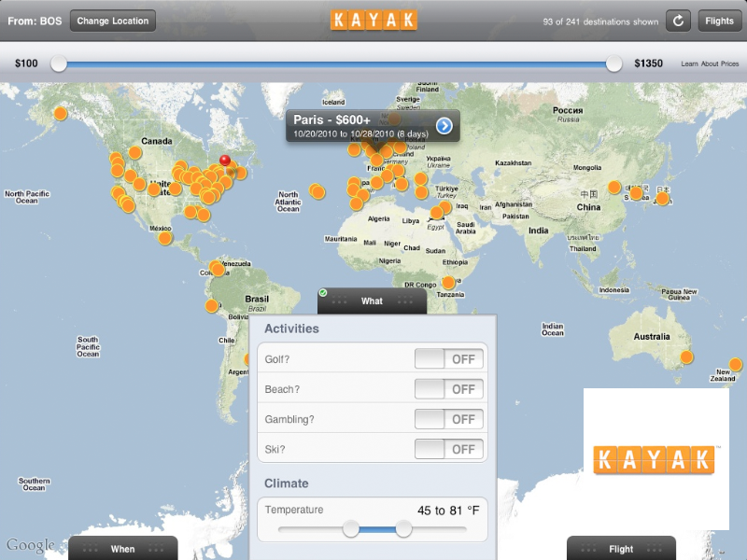
Task: Open the Flights button in the top bar
Action: click(719, 21)
